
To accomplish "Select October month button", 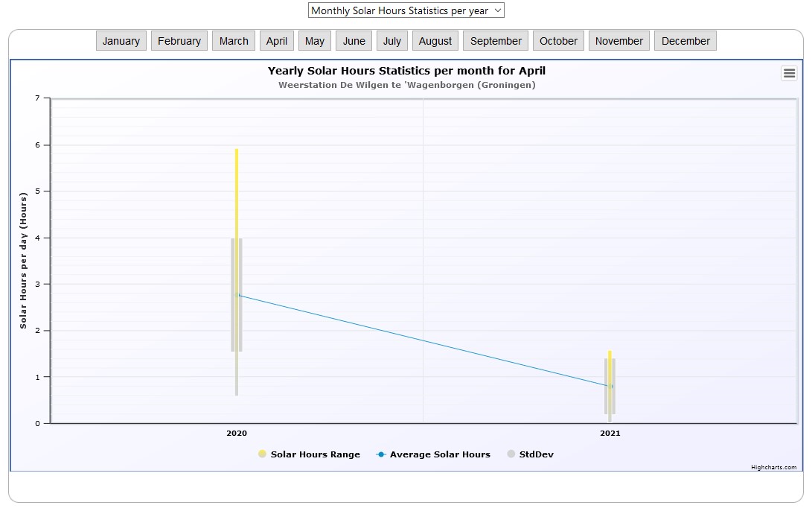I will pos(558,41).
